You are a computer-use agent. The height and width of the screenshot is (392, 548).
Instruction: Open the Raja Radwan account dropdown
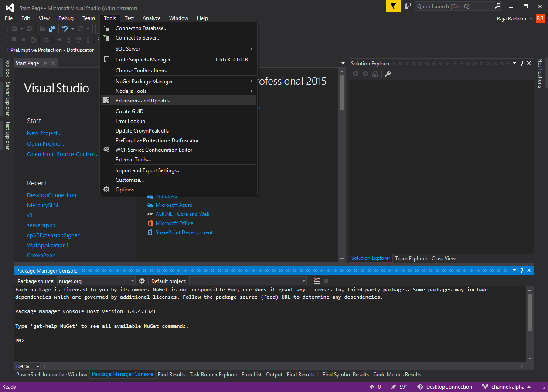tap(531, 19)
